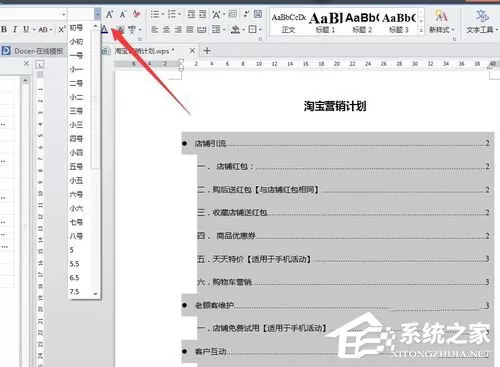Expand the line spacing dropdown
The height and width of the screenshot is (367, 500).
point(224,30)
